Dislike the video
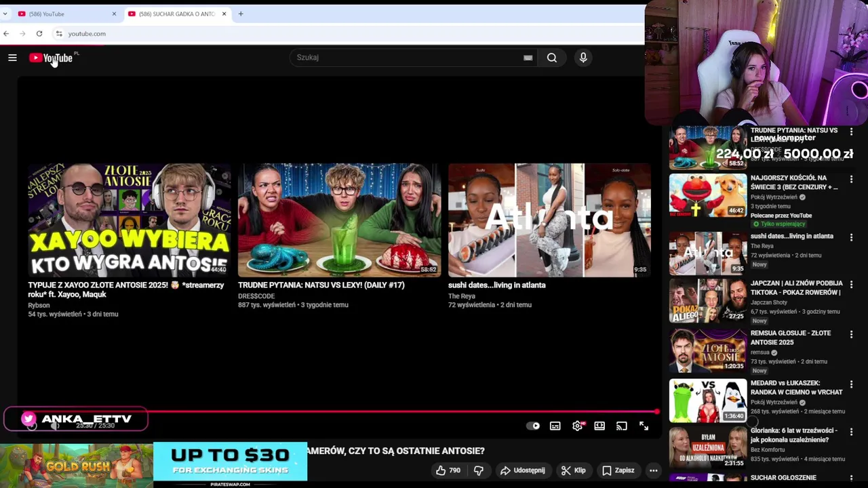This screenshot has width=868, height=488. pos(479,470)
